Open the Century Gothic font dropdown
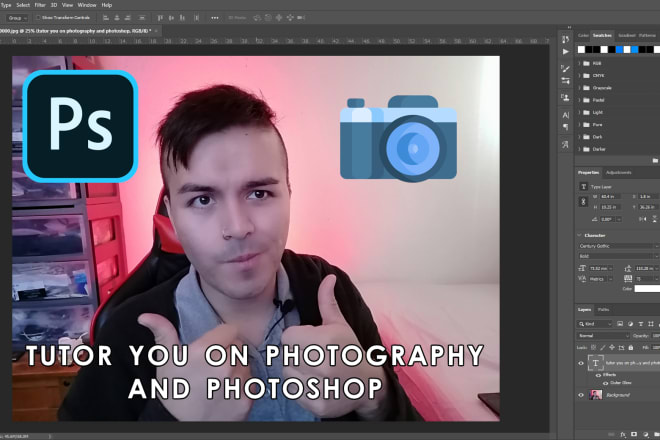 [x=619, y=246]
